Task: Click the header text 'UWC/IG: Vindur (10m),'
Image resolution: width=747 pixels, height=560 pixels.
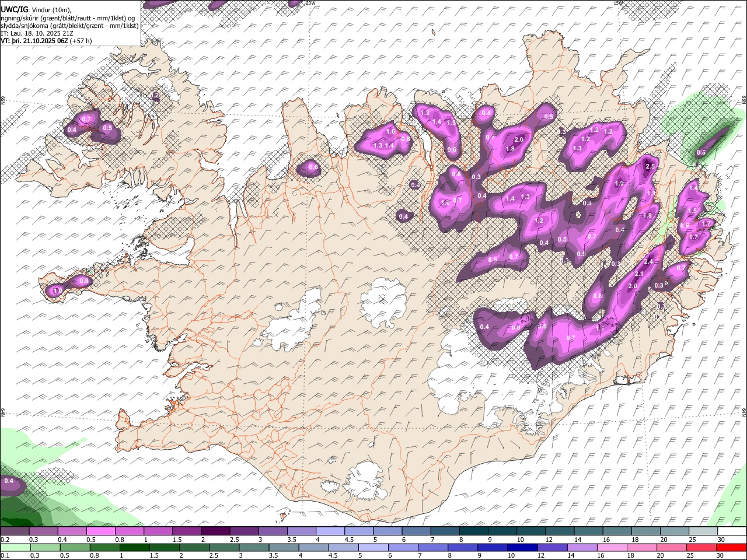Action: (x=36, y=9)
